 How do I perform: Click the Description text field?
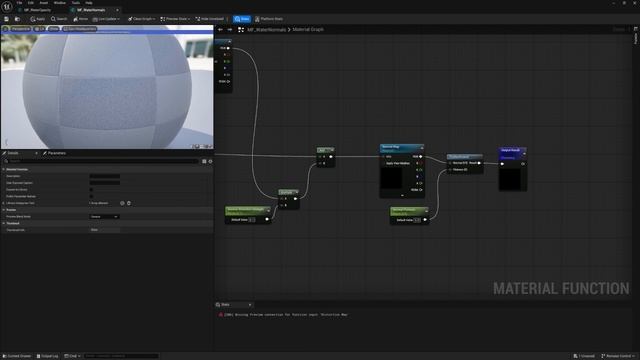tap(105, 176)
